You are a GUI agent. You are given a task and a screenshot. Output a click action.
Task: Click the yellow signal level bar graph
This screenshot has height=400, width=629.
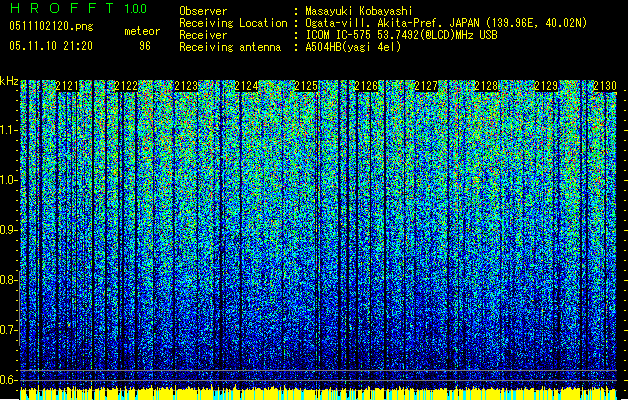click(x=318, y=393)
